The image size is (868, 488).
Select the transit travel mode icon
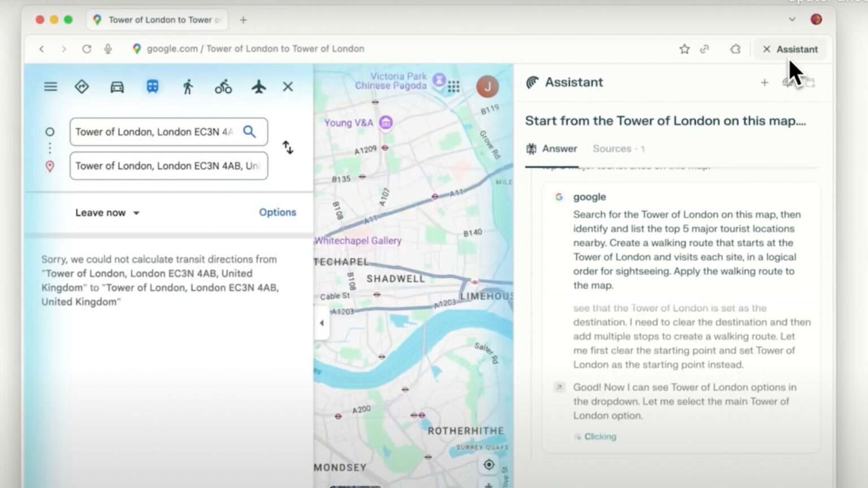152,87
